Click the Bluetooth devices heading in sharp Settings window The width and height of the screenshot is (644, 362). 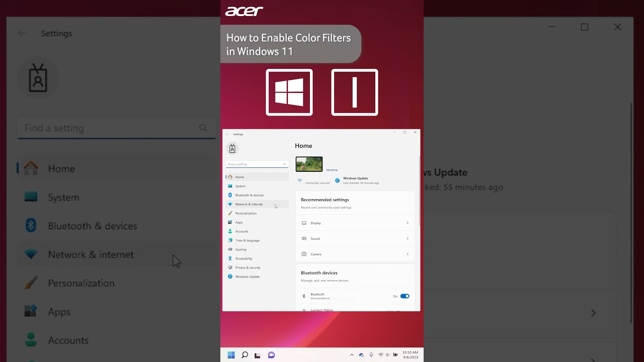tap(319, 273)
